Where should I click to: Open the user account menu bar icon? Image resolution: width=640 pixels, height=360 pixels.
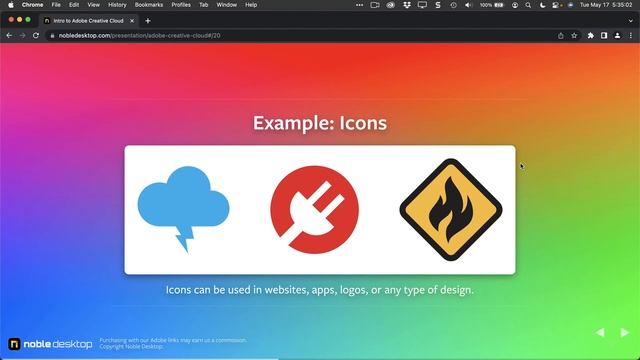(515, 5)
